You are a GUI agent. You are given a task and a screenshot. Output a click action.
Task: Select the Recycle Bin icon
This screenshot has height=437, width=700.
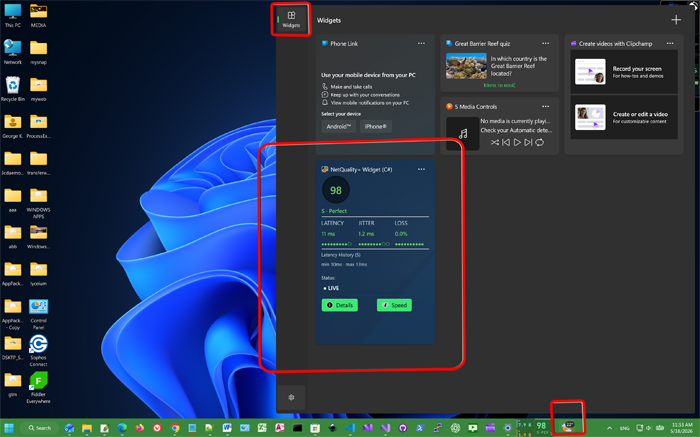(12, 89)
